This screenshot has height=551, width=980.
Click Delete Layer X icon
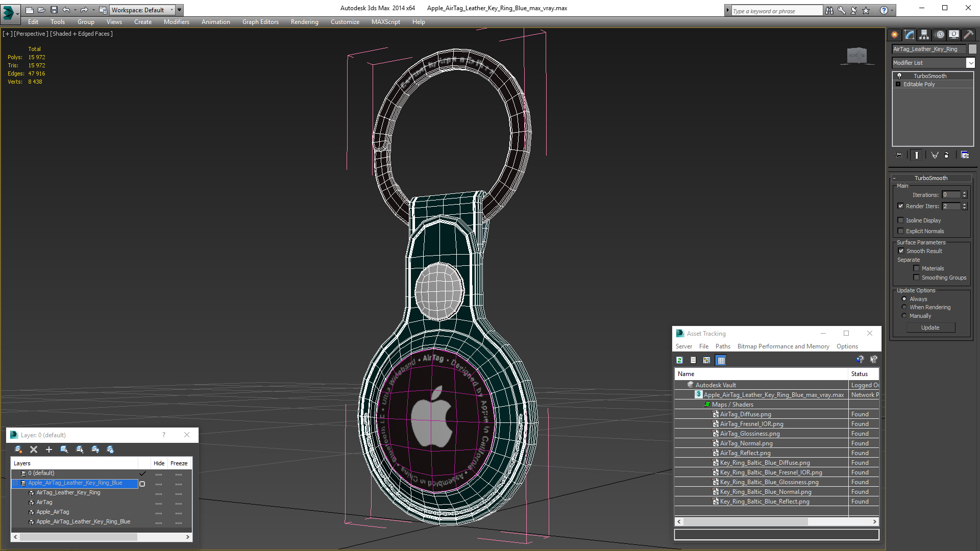pyautogui.click(x=34, y=449)
